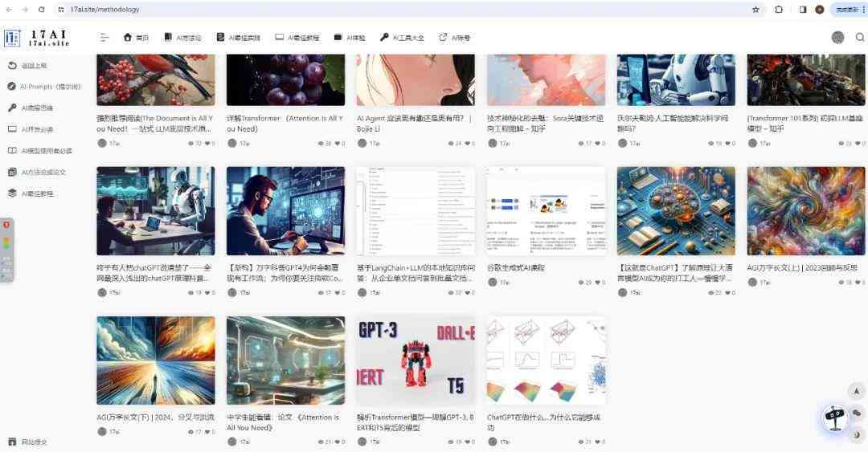The width and height of the screenshot is (868, 452).
Task: Open the site search magnifier icon
Action: [x=860, y=37]
